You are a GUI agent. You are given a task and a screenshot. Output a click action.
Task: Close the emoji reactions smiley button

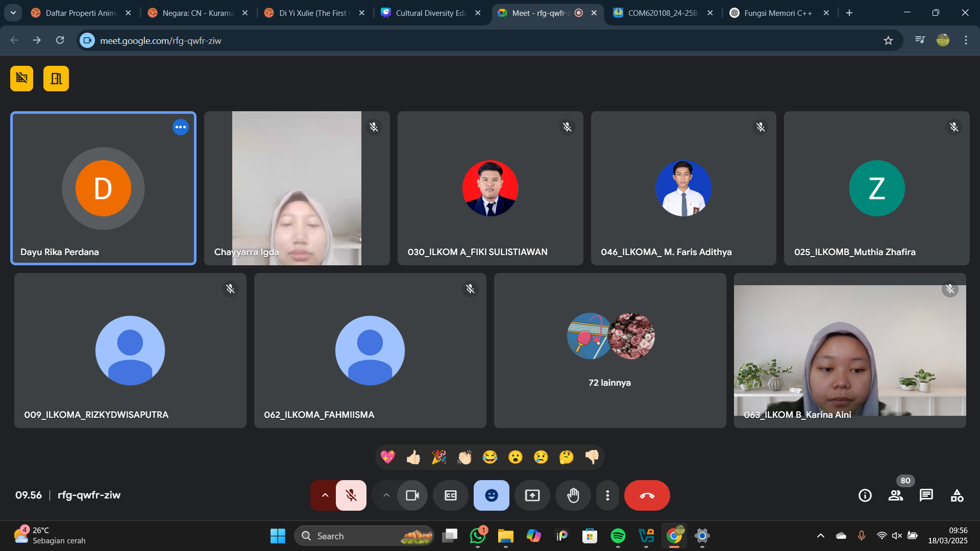coord(491,495)
